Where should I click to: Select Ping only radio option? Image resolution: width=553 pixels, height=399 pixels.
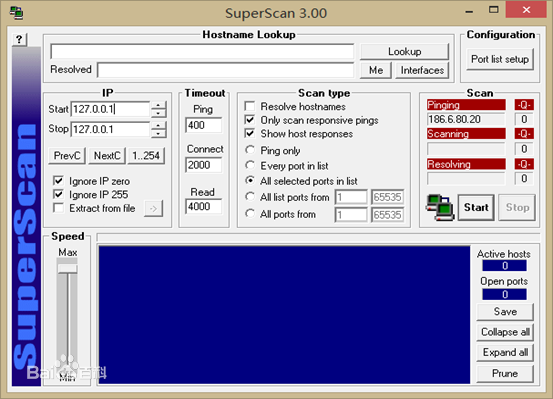point(250,150)
